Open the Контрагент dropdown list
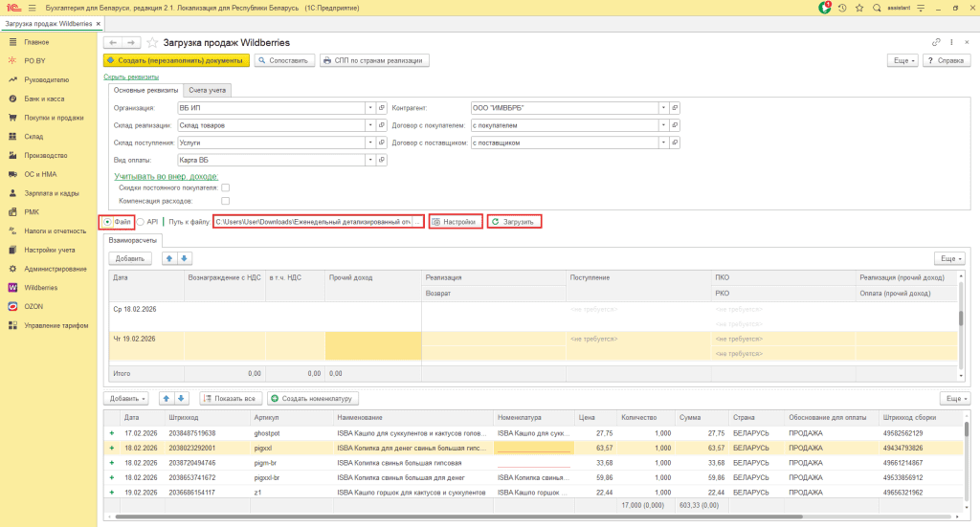This screenshot has width=980, height=527. pyautogui.click(x=662, y=108)
